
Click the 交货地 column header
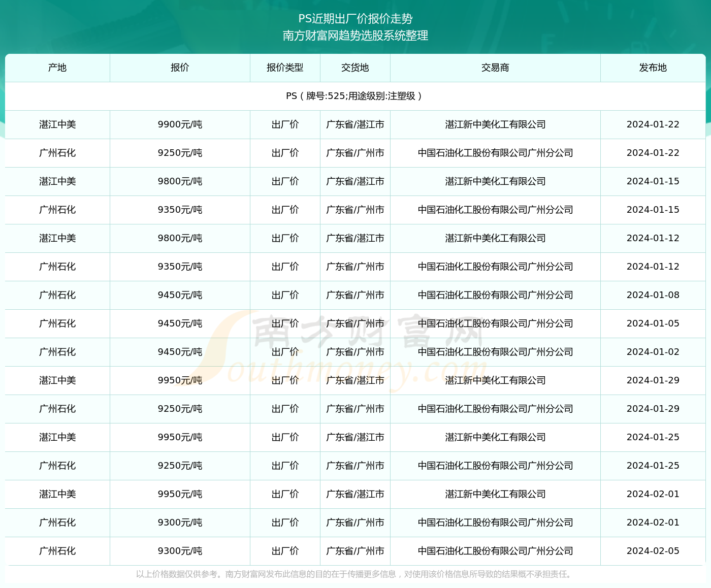tap(354, 68)
